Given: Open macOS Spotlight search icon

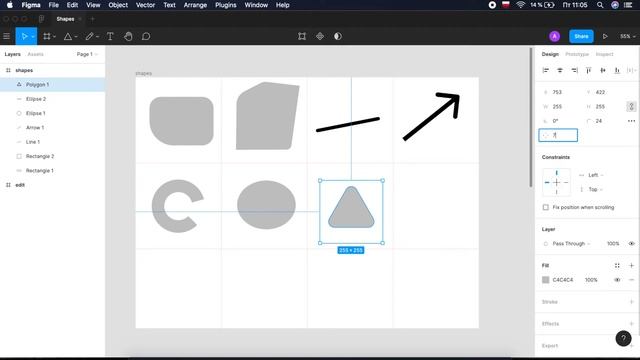Looking at the screenshot, I should point(600,5).
